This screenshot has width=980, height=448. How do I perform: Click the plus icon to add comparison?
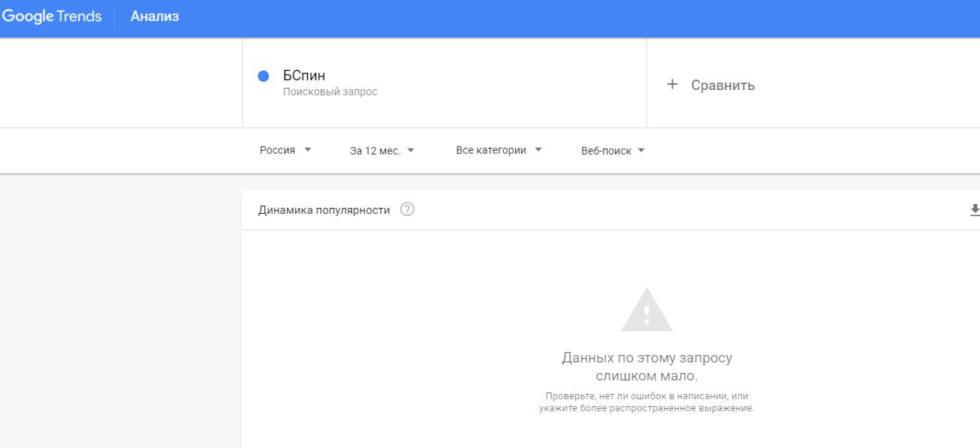point(672,85)
